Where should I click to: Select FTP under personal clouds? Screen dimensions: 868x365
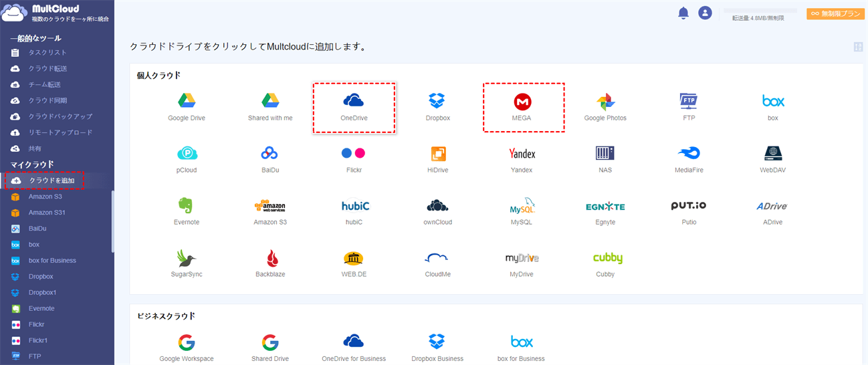[x=689, y=107]
